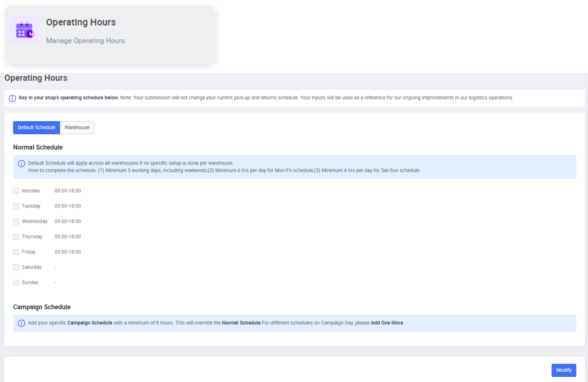
Task: Tick the Saturday checkbox
Action: [16, 267]
